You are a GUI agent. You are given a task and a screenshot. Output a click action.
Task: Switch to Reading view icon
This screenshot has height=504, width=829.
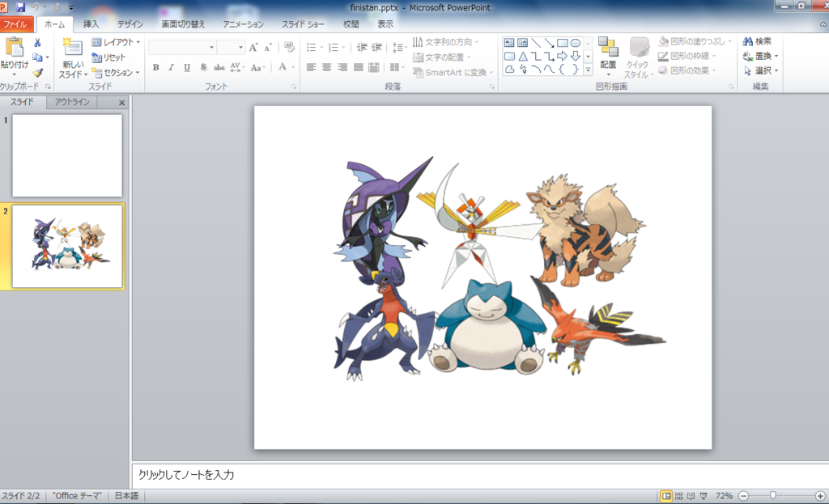[x=691, y=496]
